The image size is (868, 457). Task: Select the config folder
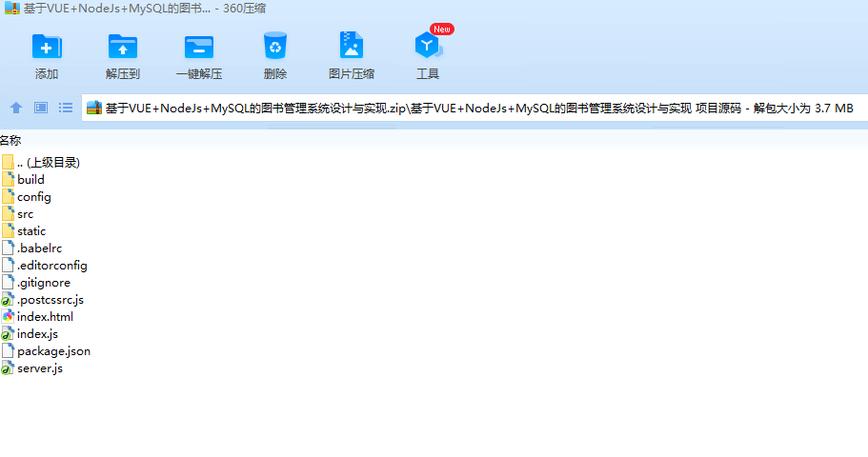(x=33, y=196)
